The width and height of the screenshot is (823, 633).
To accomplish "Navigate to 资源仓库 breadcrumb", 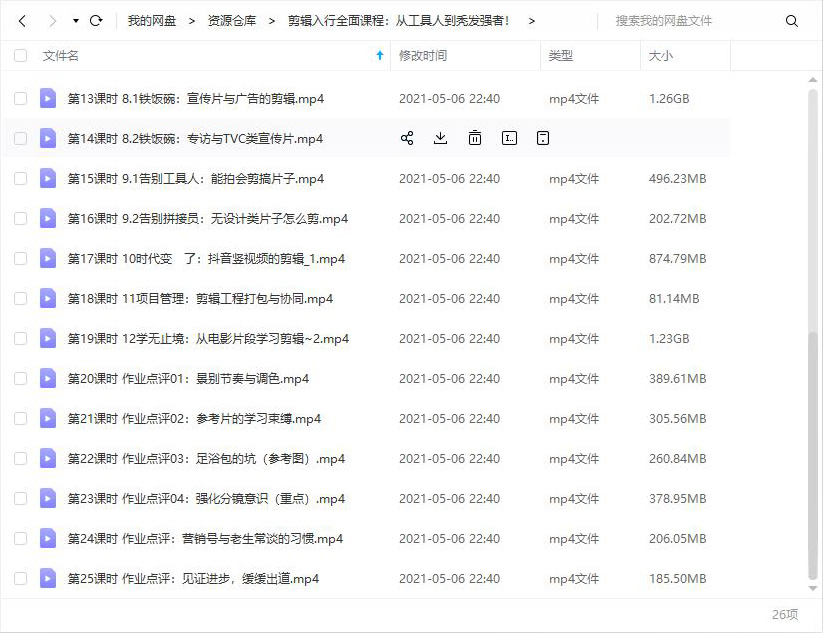I will (231, 21).
